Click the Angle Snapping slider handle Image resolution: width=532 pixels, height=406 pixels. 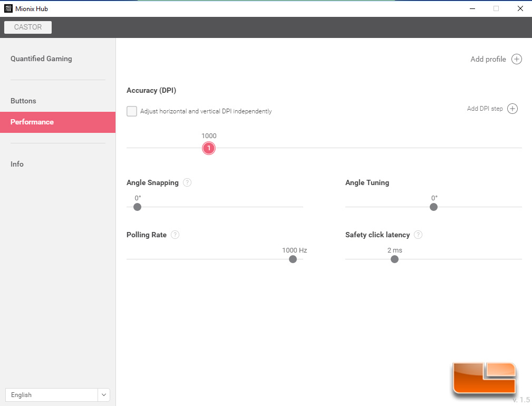pyautogui.click(x=137, y=207)
